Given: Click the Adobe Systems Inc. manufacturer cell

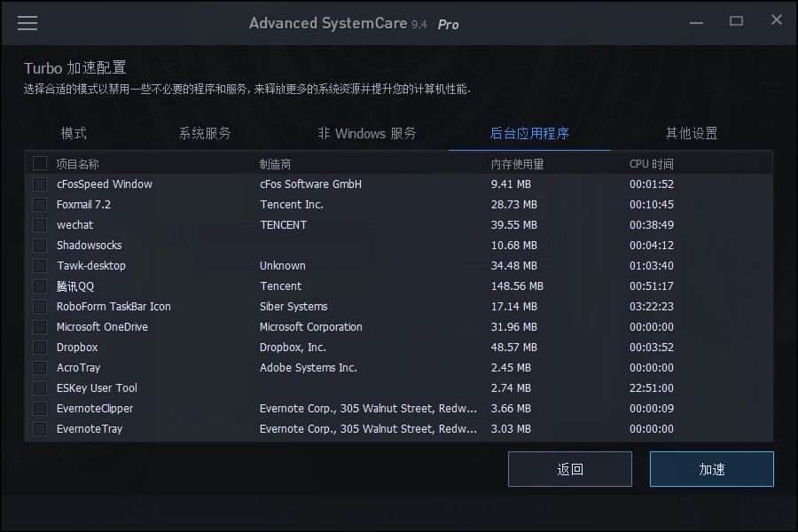Looking at the screenshot, I should (309, 368).
